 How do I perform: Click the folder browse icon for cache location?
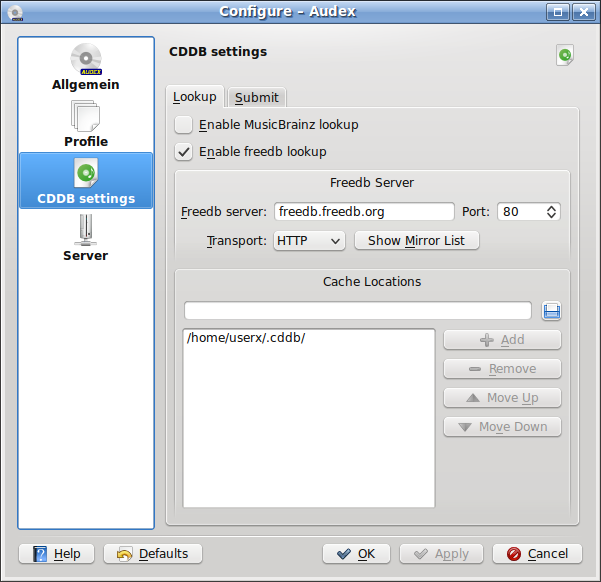tap(551, 311)
